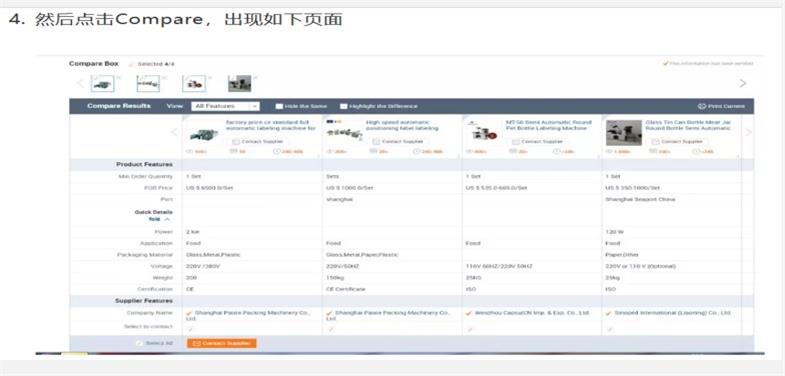Image resolution: width=785 pixels, height=376 pixels.
Task: Click the results row right arrow
Action: pyautogui.click(x=748, y=132)
